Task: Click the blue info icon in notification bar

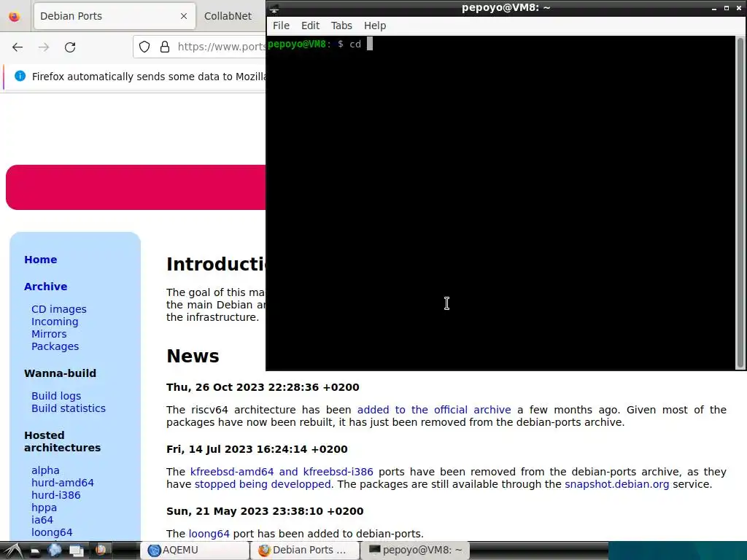Action: [20, 76]
